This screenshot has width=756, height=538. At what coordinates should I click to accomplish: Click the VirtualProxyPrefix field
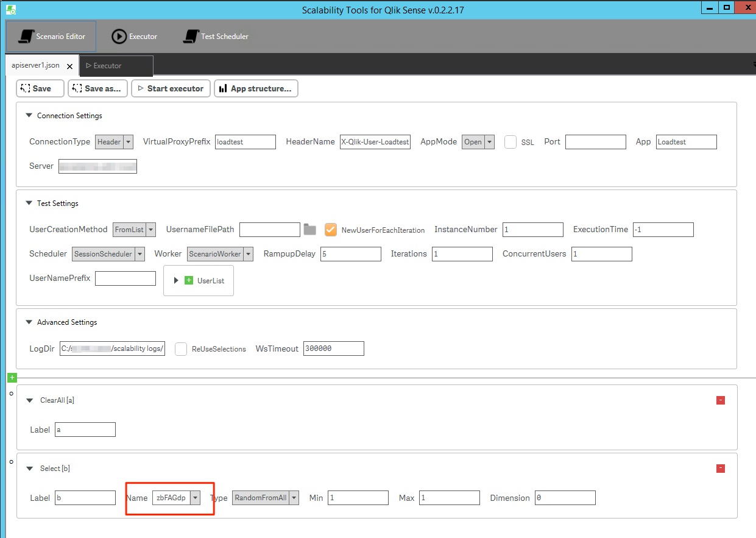pos(246,142)
